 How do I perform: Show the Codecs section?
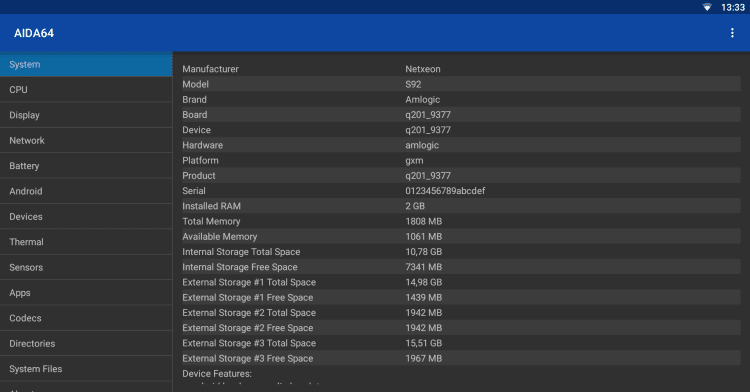click(x=86, y=317)
